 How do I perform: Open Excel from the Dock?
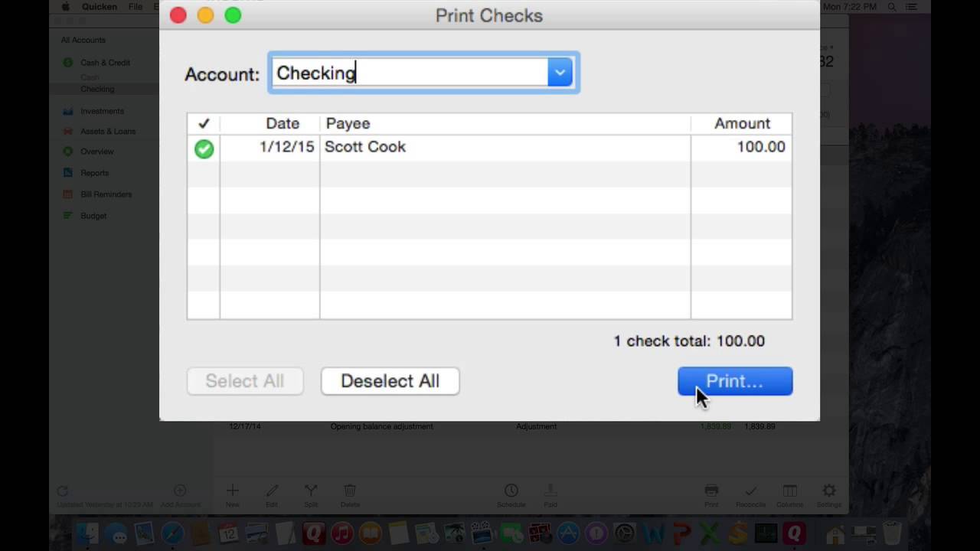tap(710, 533)
